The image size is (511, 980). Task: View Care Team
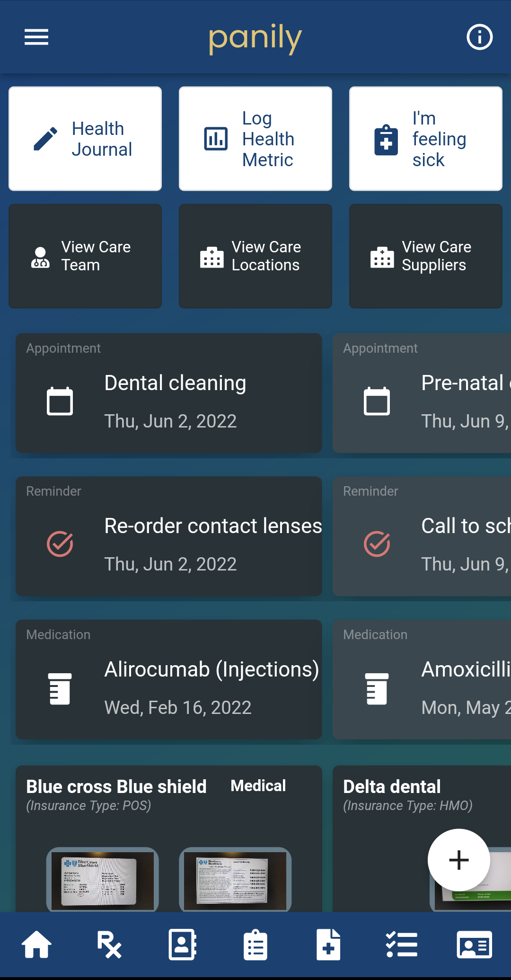click(x=85, y=256)
